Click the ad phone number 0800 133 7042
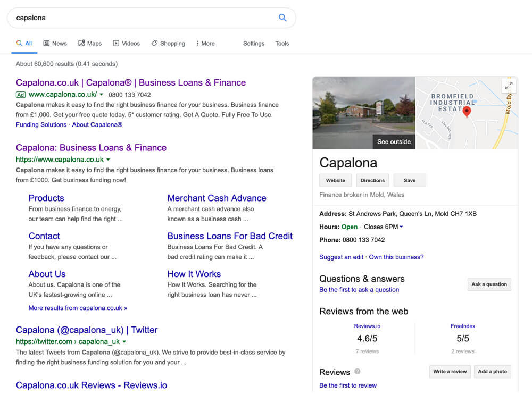Screen dimensions: 532x394 tap(130, 95)
